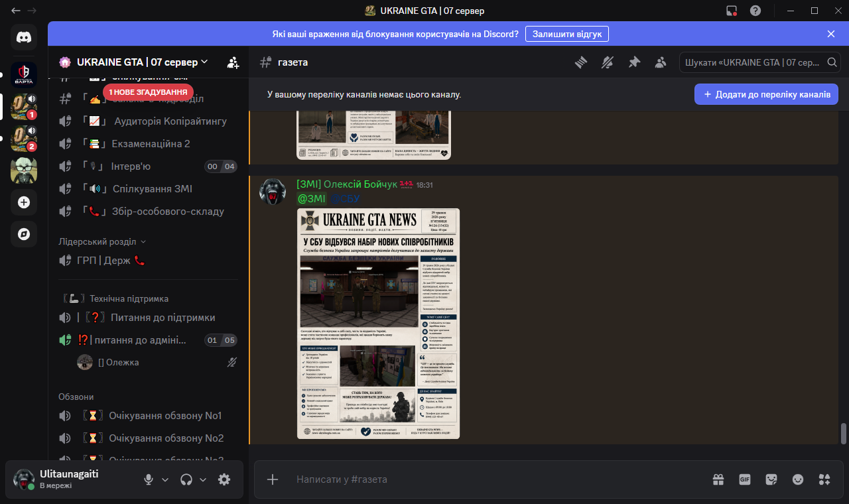Screen dimensions: 849x504
Task: Join Очікування обзвону No1 channel
Action: click(x=147, y=415)
